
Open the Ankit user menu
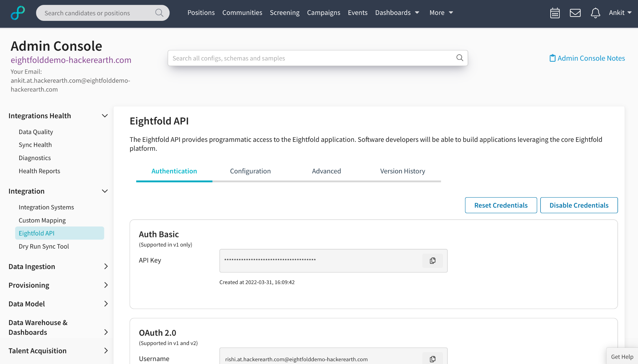620,13
